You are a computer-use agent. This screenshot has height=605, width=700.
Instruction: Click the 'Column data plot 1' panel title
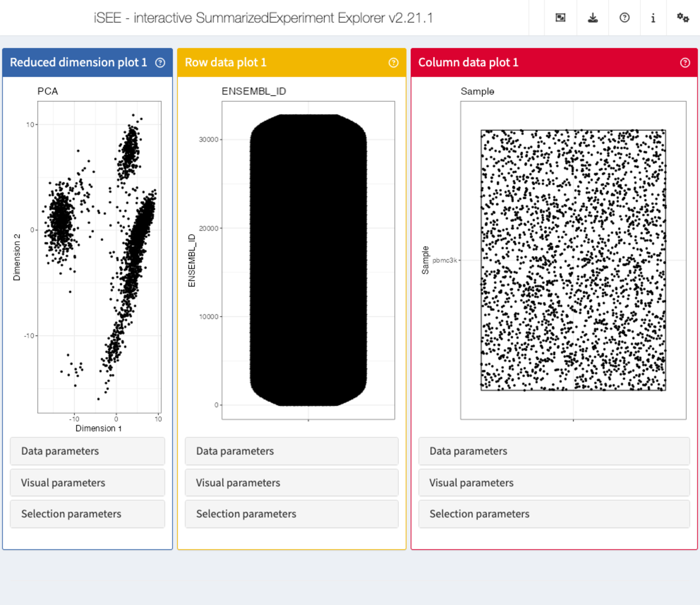468,62
